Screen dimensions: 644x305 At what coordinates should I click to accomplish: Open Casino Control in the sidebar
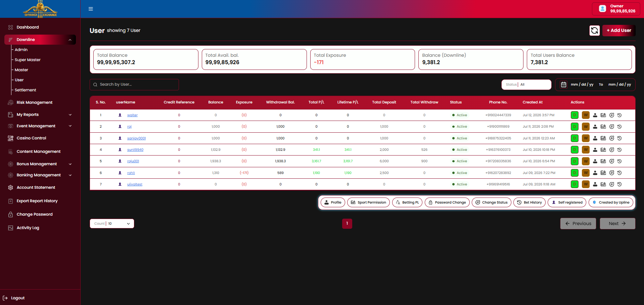32,138
